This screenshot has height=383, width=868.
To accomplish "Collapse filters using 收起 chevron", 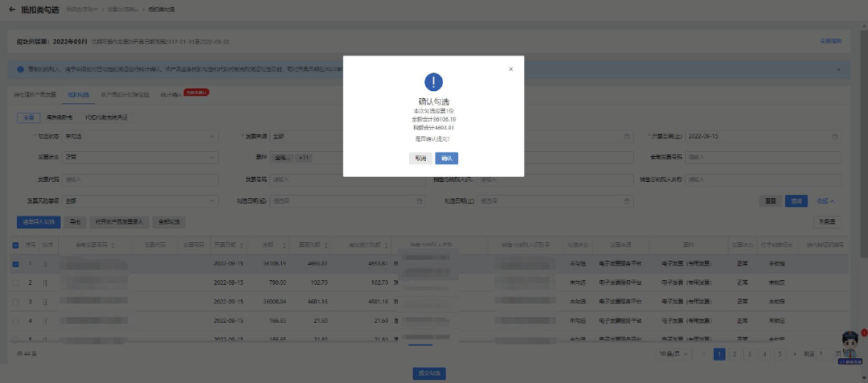I will pyautogui.click(x=826, y=200).
